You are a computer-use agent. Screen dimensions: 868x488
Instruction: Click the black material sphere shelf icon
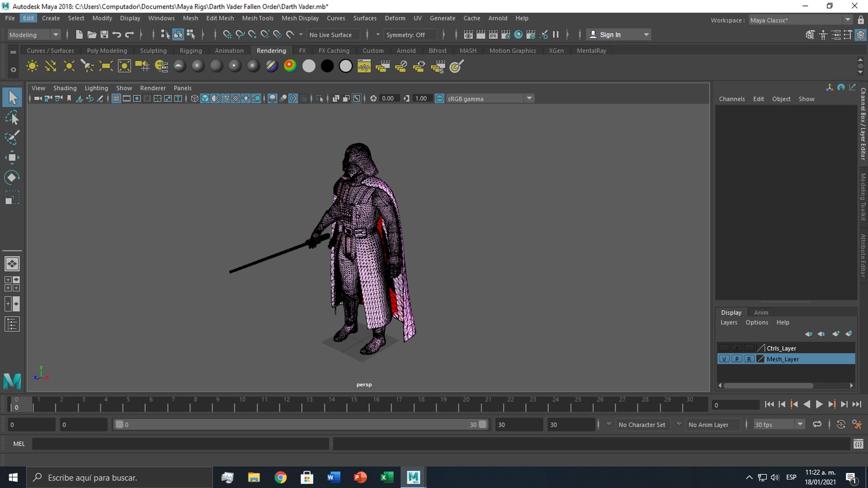pyautogui.click(x=327, y=66)
